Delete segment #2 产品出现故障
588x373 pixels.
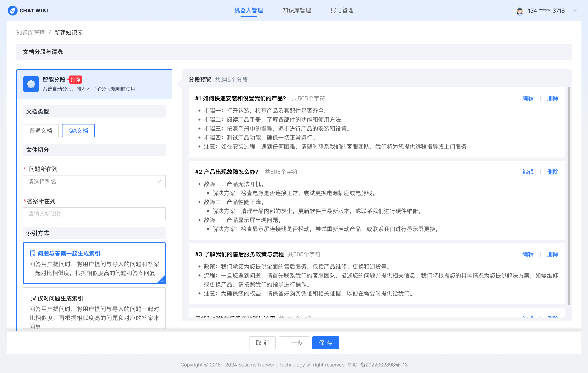[553, 172]
